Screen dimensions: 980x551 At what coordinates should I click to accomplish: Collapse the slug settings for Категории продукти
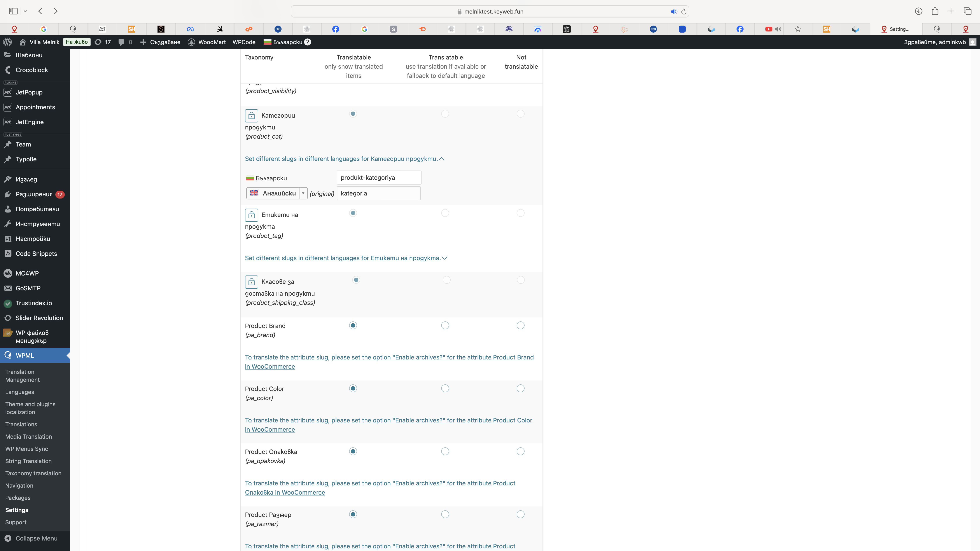[x=345, y=159]
